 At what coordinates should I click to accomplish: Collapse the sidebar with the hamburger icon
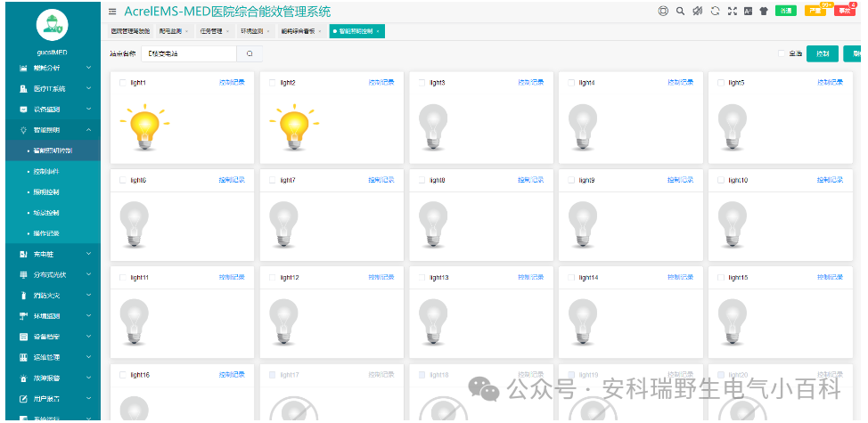[112, 11]
